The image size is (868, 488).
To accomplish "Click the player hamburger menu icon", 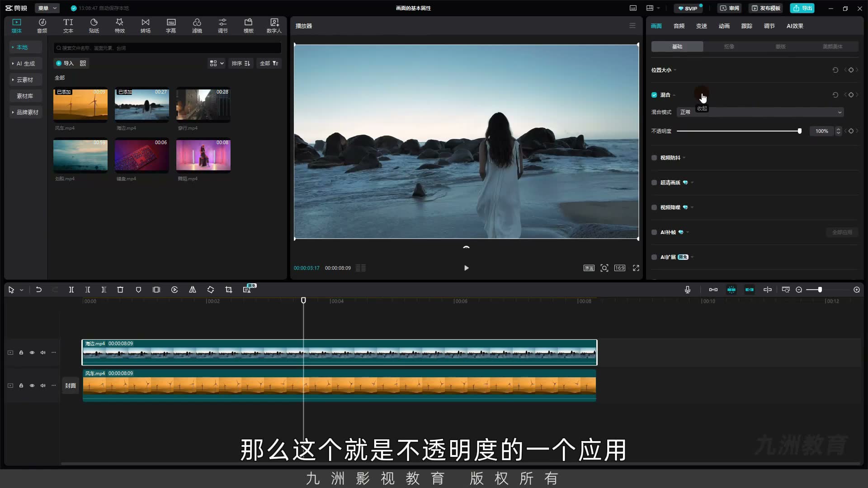I will (632, 26).
